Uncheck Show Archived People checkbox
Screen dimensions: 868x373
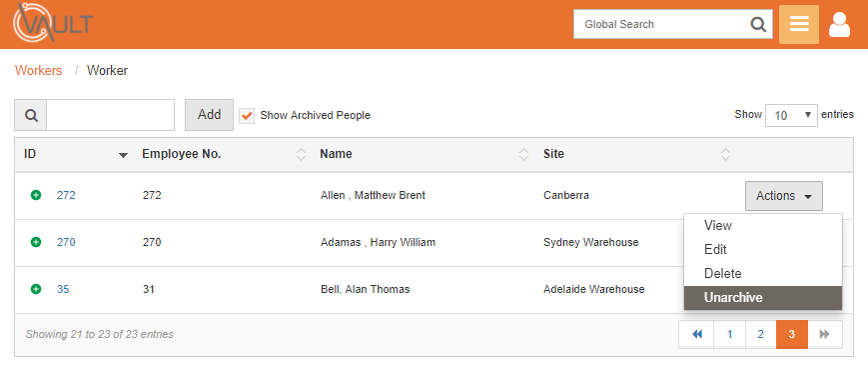pyautogui.click(x=247, y=116)
